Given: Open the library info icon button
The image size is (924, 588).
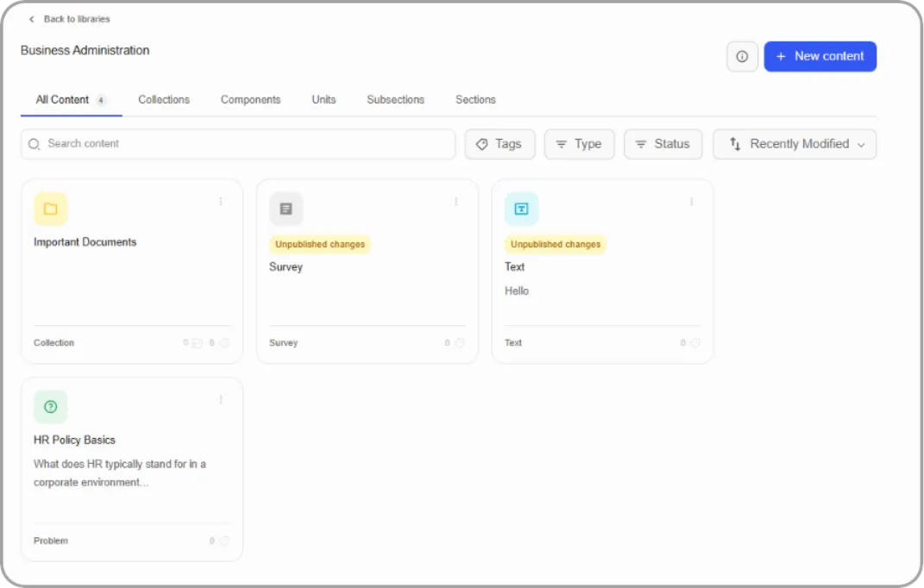Looking at the screenshot, I should [742, 57].
